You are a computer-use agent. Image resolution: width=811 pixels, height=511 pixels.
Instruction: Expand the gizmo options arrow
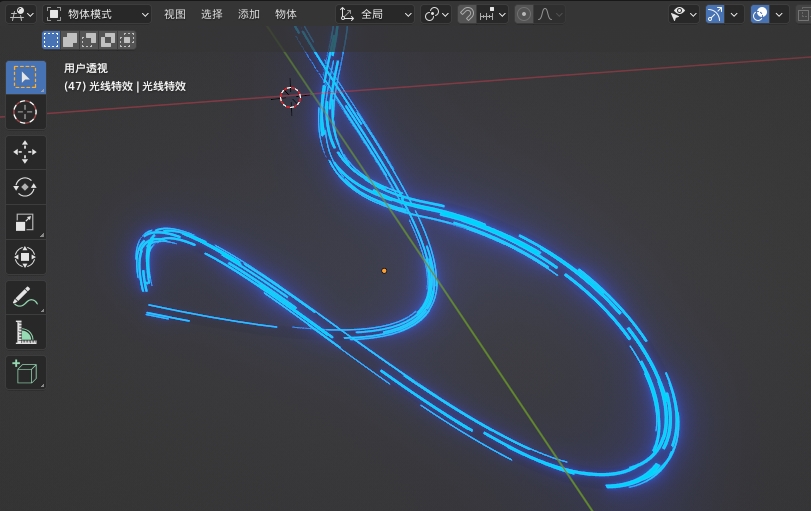(734, 14)
